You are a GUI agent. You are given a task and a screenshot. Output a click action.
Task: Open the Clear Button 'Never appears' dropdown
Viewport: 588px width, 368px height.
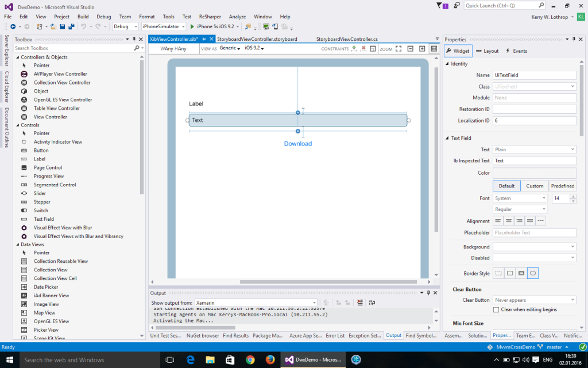point(534,300)
